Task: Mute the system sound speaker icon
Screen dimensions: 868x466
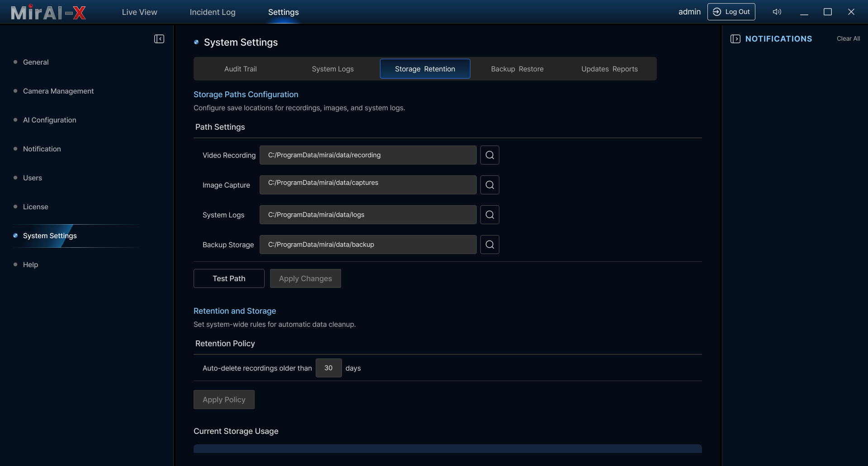Action: tap(777, 12)
